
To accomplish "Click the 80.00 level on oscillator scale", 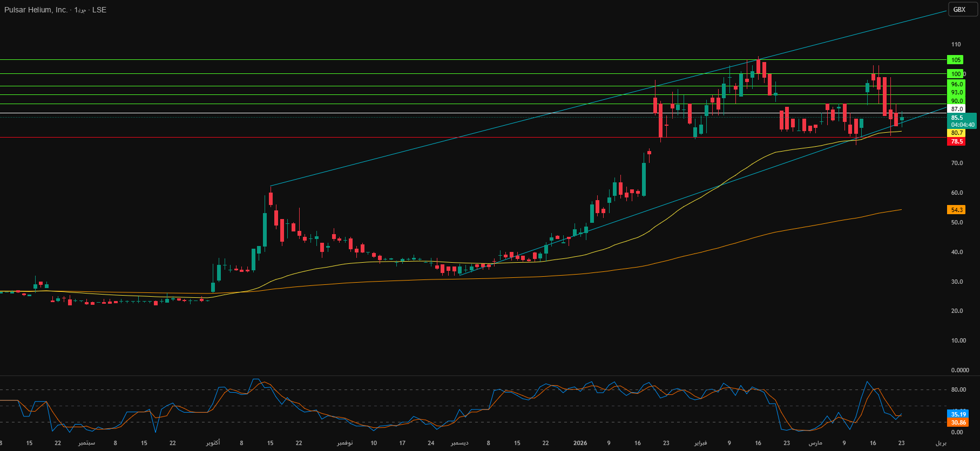I will coord(958,389).
